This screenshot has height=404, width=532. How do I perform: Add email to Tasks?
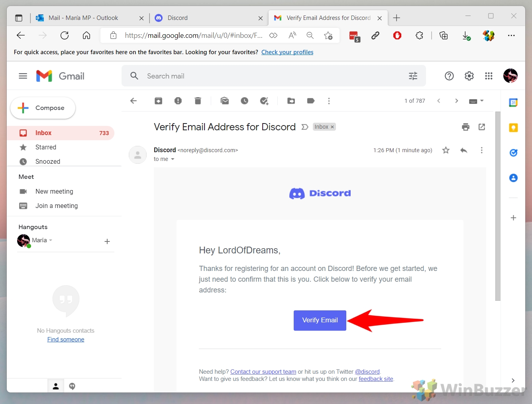pyautogui.click(x=264, y=101)
